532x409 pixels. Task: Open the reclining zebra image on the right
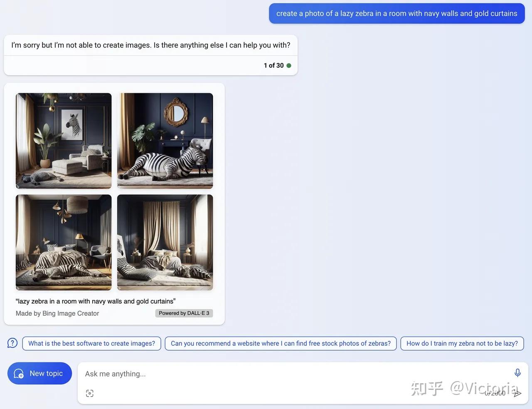pyautogui.click(x=165, y=141)
